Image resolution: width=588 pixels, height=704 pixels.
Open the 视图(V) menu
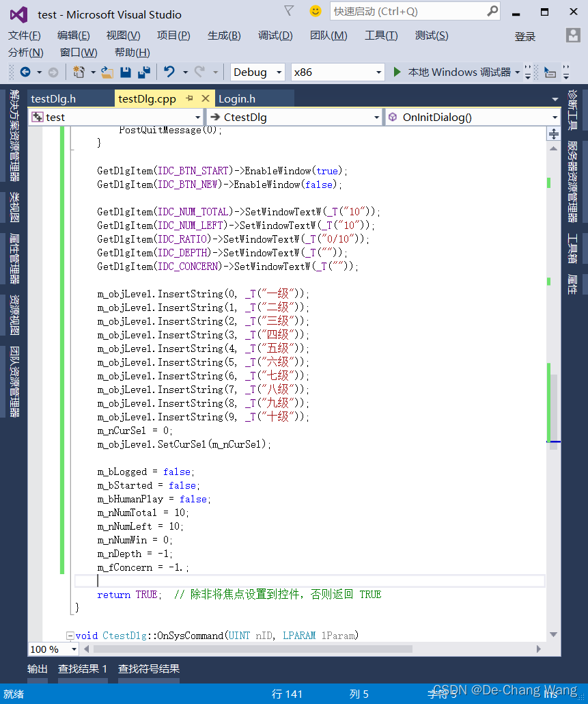click(124, 36)
